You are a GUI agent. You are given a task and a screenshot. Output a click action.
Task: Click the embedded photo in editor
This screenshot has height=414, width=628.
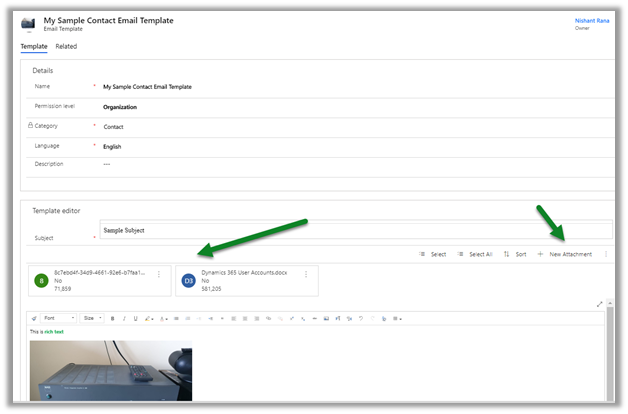tap(110, 370)
